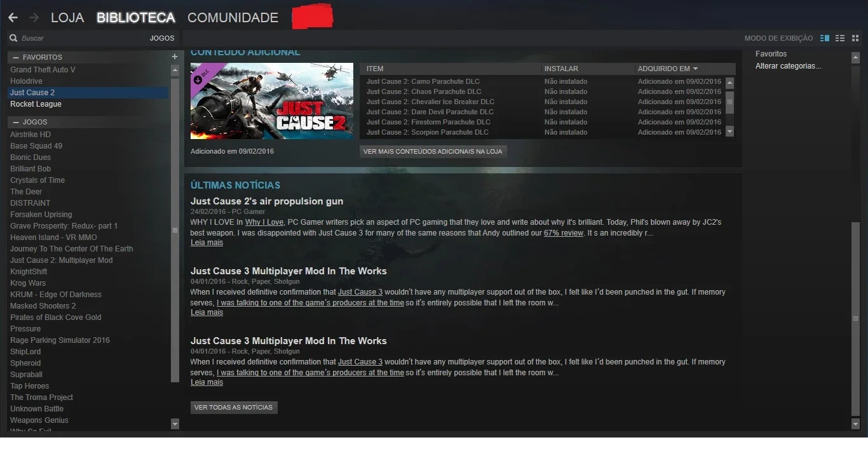868x454 pixels.
Task: Click VER MAIS CONTEÚDOS ADICIONAIS NA LOJA
Action: pyautogui.click(x=433, y=152)
